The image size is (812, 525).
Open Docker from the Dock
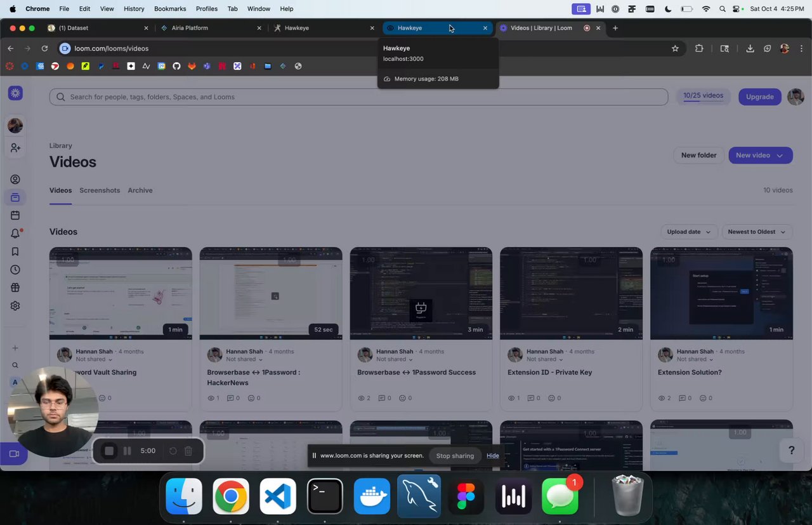pyautogui.click(x=372, y=496)
